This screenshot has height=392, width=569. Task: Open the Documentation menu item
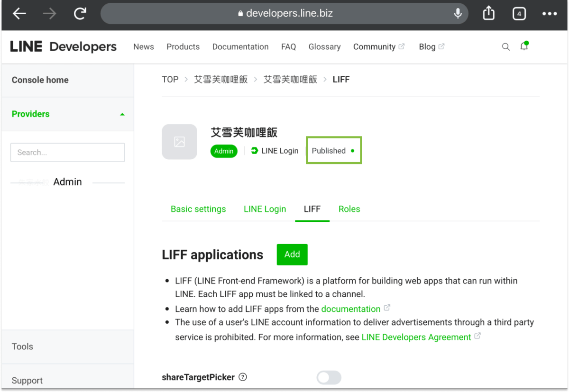[240, 46]
